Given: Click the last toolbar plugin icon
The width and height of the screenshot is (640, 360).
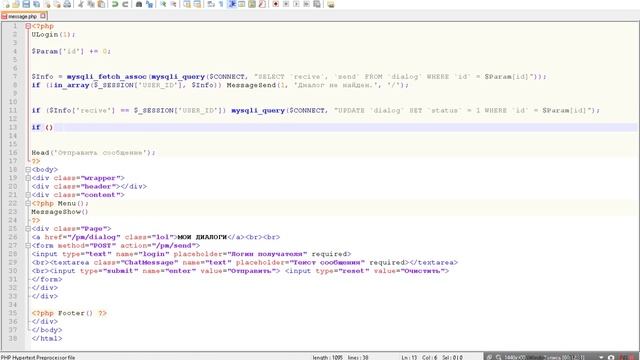Looking at the screenshot, I should [x=331, y=4].
